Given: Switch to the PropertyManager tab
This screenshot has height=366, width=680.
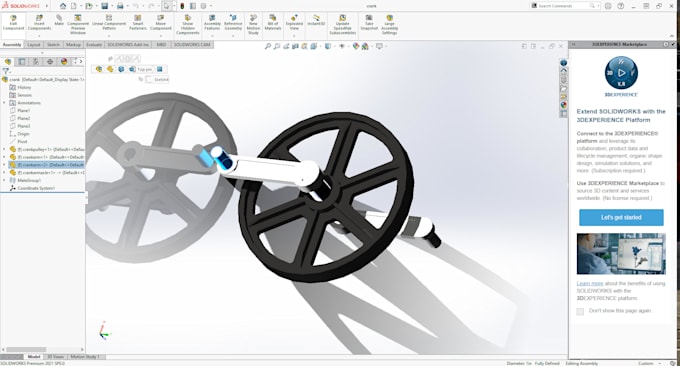Looking at the screenshot, I should (22, 62).
